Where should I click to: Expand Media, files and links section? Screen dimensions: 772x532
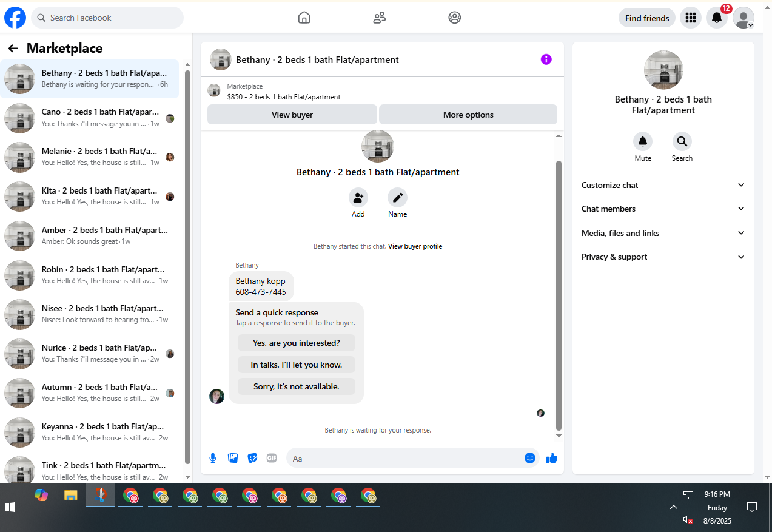point(663,233)
